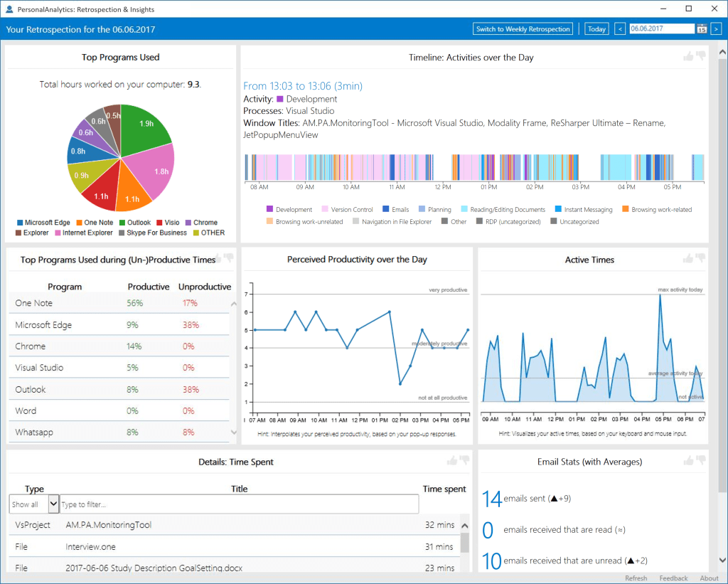Click the PersonalAnalytics app icon in title bar
This screenshot has width=728, height=584.
click(9, 9)
